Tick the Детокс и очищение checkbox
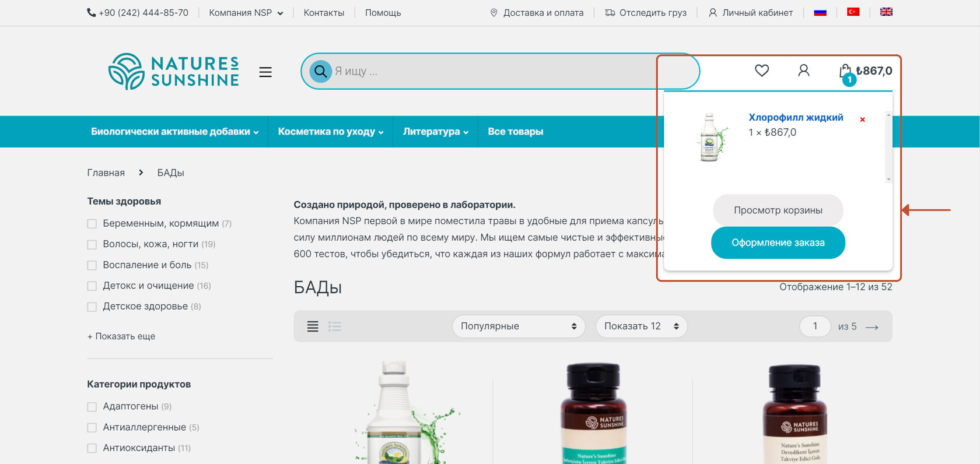Viewport: 980px width, 464px height. coord(92,286)
